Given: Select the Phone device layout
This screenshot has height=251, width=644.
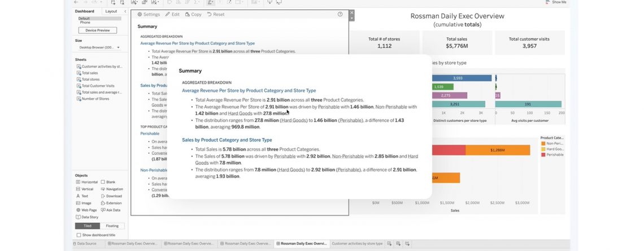Looking at the screenshot, I should tap(85, 23).
